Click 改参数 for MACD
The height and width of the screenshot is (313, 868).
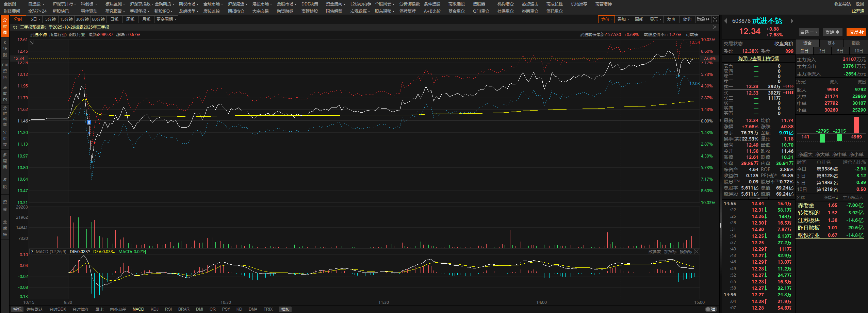pos(654,252)
